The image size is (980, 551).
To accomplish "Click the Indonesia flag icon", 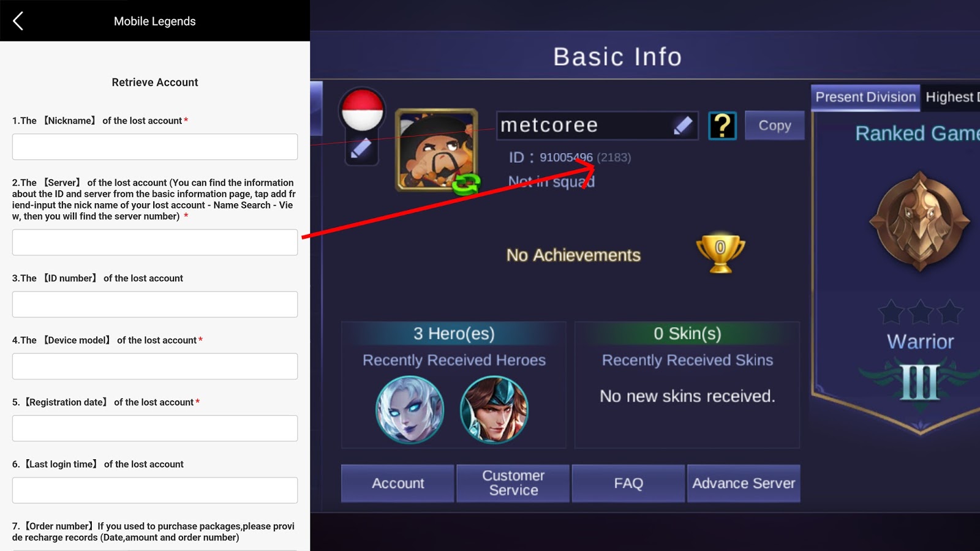I will tap(362, 110).
